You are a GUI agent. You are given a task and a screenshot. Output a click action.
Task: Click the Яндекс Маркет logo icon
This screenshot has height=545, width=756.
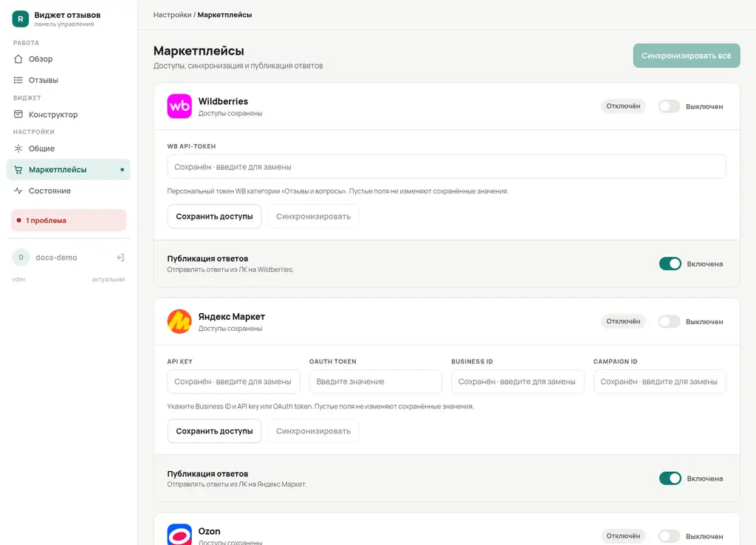click(179, 321)
